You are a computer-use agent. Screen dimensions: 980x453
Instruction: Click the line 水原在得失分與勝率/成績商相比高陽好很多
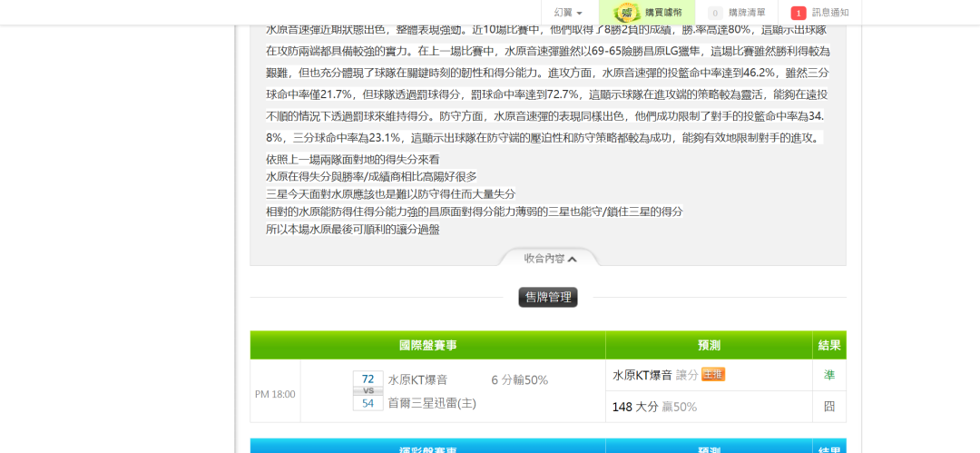371,176
